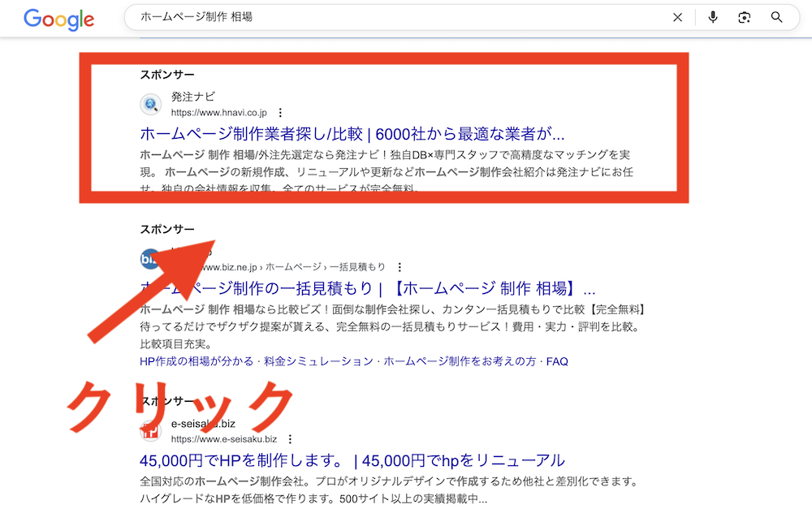
Task: Clear the search box with the X icon
Action: tap(677, 17)
